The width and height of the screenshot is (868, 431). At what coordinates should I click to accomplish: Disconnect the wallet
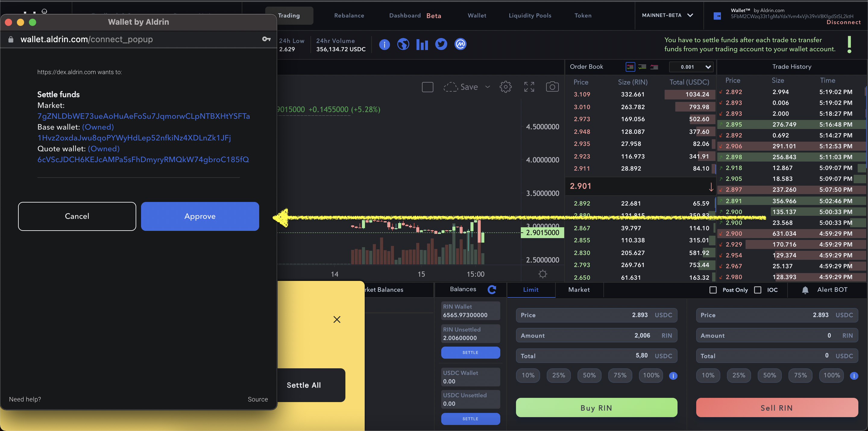click(x=843, y=22)
